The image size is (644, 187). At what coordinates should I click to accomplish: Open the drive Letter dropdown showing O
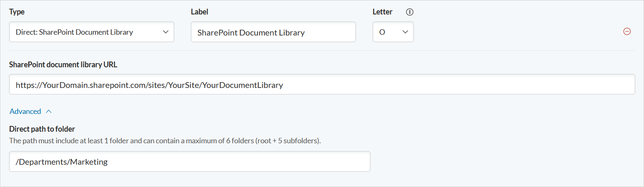[388, 32]
